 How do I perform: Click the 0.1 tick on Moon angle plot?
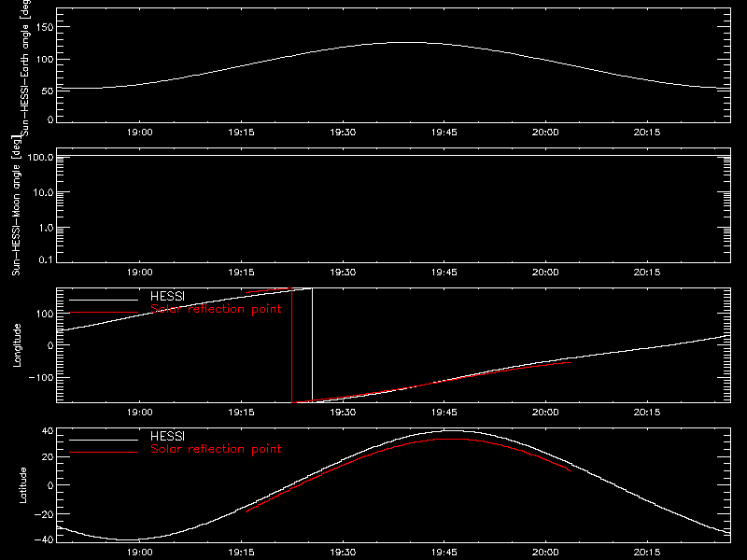(x=46, y=259)
